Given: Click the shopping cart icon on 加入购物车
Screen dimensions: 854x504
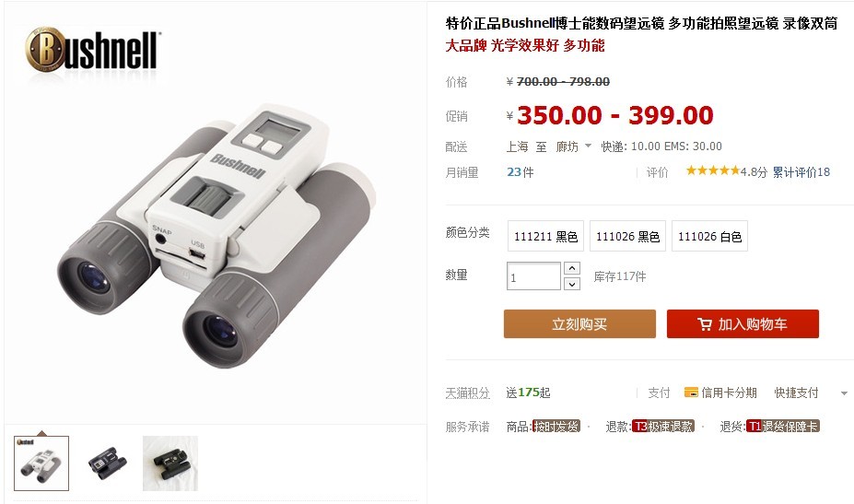Looking at the screenshot, I should point(704,324).
